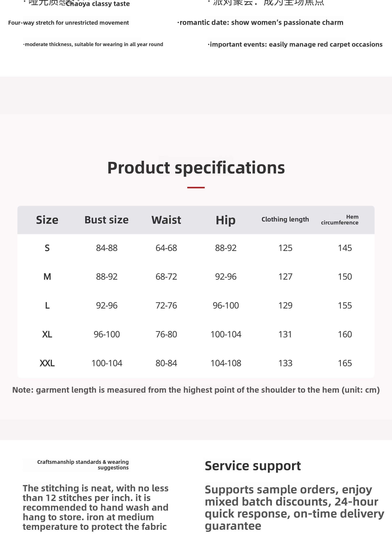
Task: Click hip value 104-108 for size XXL
Action: pos(226,363)
